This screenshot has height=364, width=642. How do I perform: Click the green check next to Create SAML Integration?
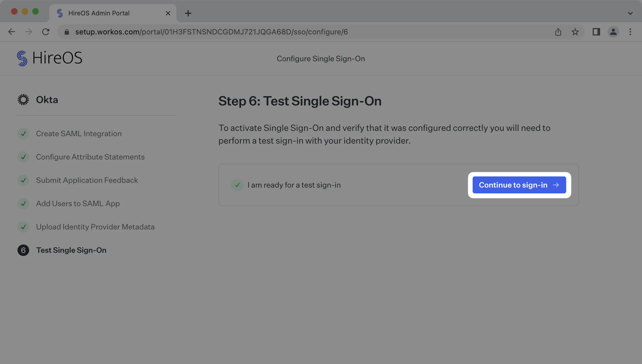click(x=23, y=134)
